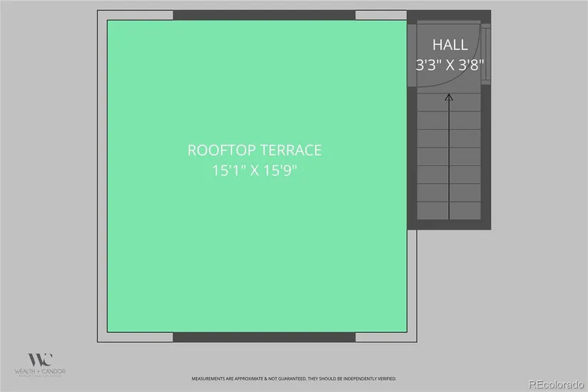The height and width of the screenshot is (392, 588).
Task: Click the dark wall under the staircase
Action: coord(449,225)
